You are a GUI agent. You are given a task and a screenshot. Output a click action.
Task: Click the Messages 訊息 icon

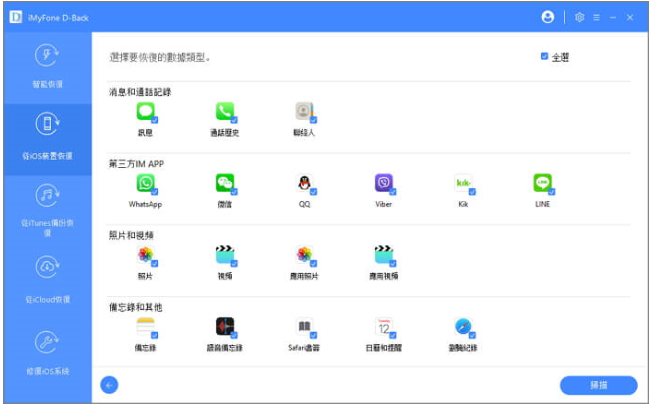[145, 111]
